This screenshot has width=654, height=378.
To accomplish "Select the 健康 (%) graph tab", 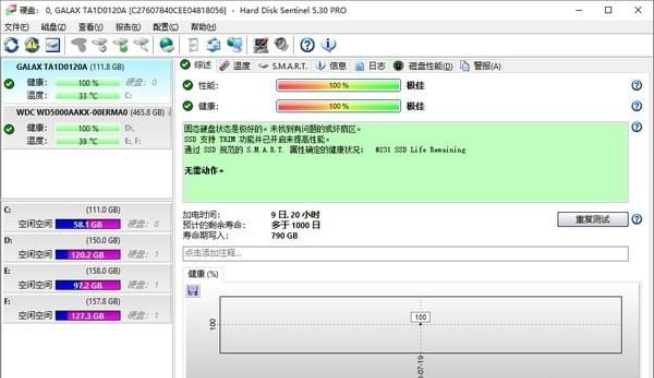I will tap(203, 274).
